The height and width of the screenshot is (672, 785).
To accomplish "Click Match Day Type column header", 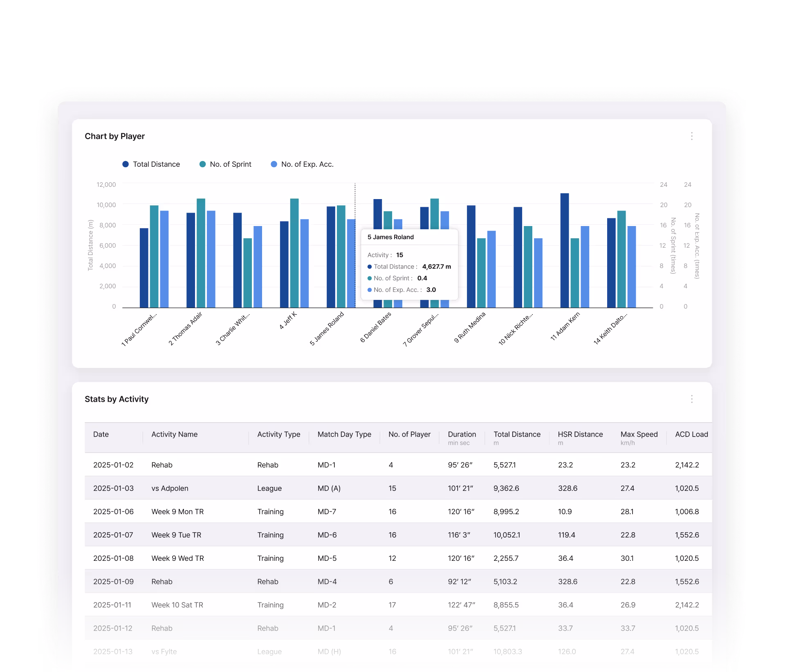I will [344, 435].
